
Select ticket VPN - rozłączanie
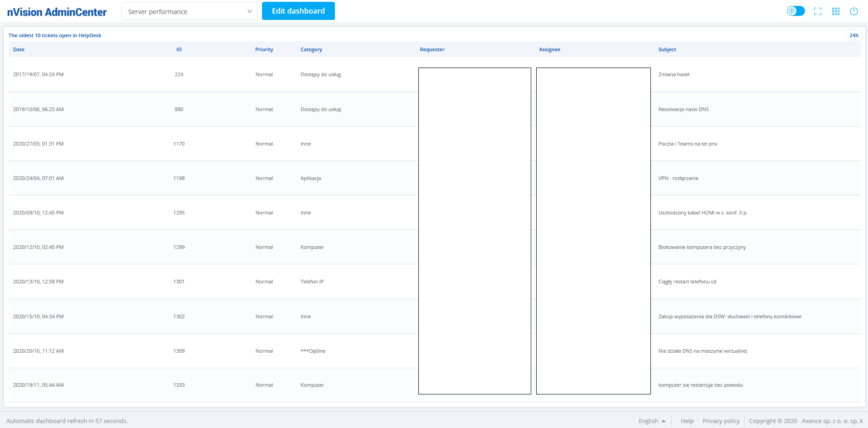coord(678,178)
